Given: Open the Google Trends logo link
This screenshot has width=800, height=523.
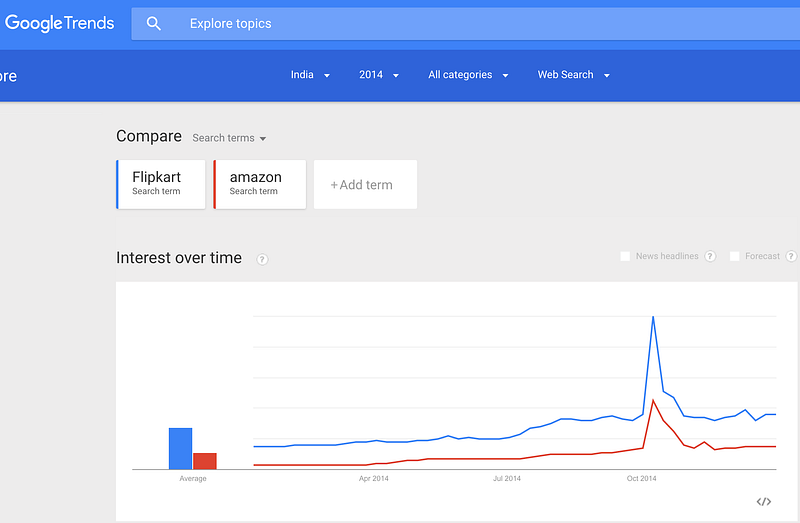Looking at the screenshot, I should coord(60,23).
